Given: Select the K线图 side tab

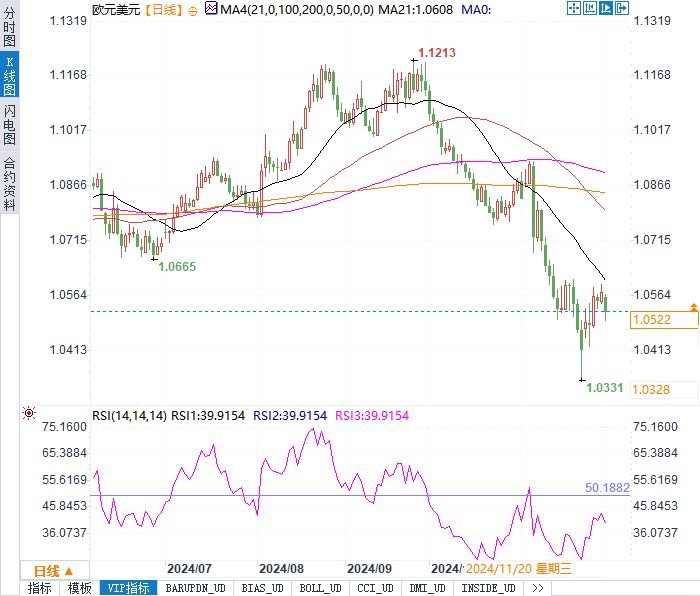Looking at the screenshot, I should pyautogui.click(x=9, y=75).
